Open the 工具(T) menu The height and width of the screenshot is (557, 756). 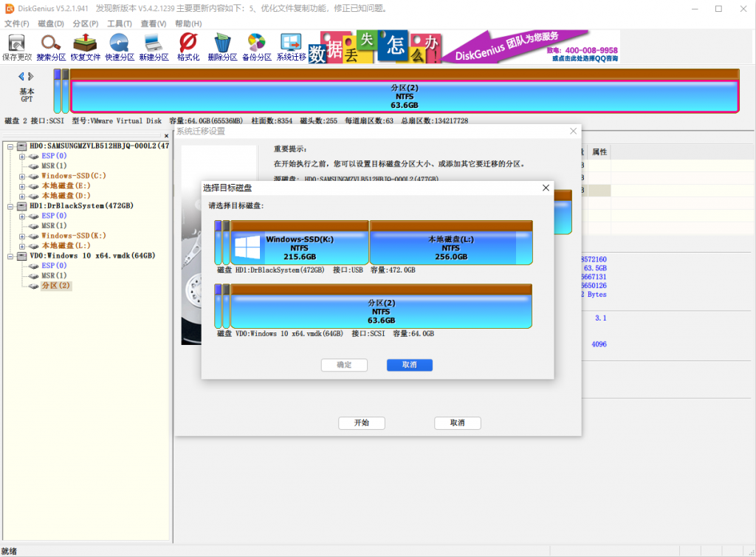(x=119, y=24)
